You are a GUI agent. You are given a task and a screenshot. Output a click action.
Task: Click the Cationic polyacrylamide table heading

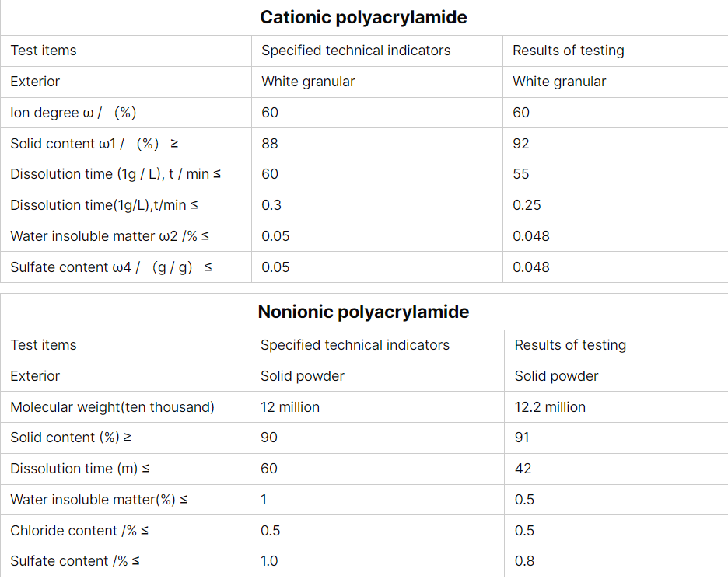(x=363, y=18)
